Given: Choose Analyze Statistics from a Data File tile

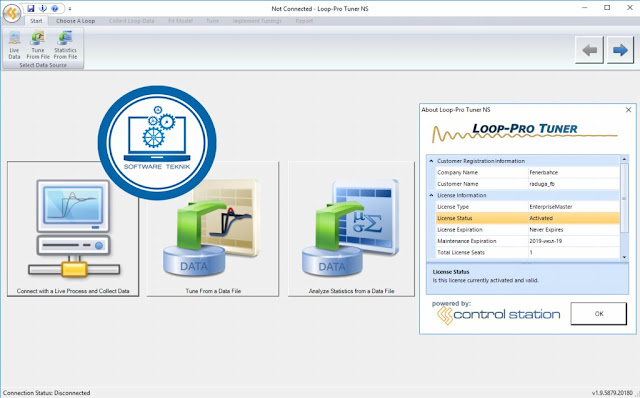Looking at the screenshot, I should click(x=351, y=229).
